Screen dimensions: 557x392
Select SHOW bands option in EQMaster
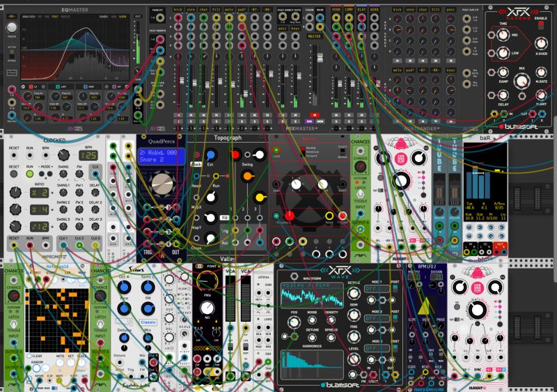click(x=123, y=17)
